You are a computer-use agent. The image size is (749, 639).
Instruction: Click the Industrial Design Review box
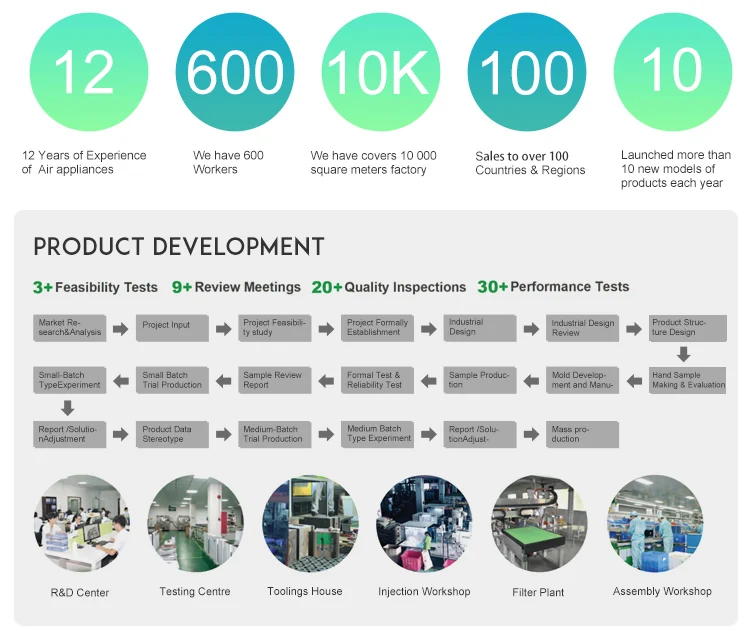pos(583,328)
